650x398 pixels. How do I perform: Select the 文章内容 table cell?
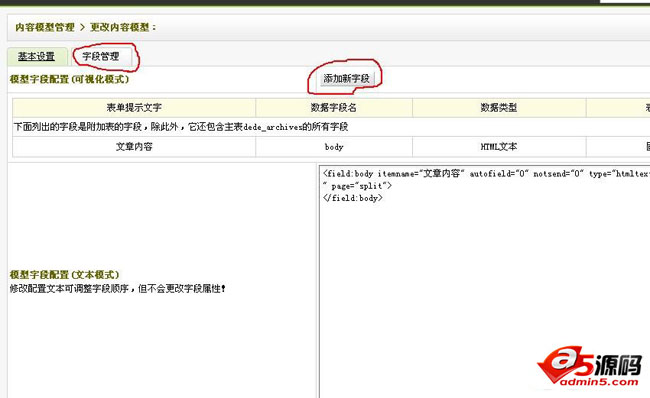(134, 147)
